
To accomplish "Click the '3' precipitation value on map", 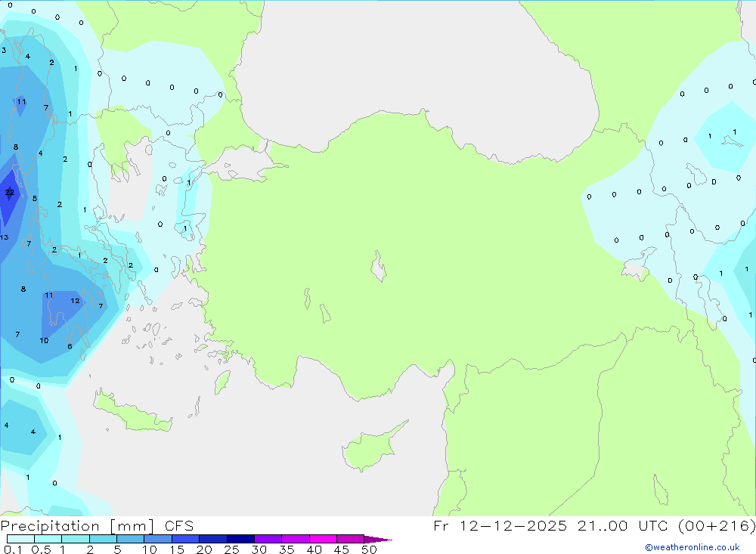I will [x=4, y=50].
